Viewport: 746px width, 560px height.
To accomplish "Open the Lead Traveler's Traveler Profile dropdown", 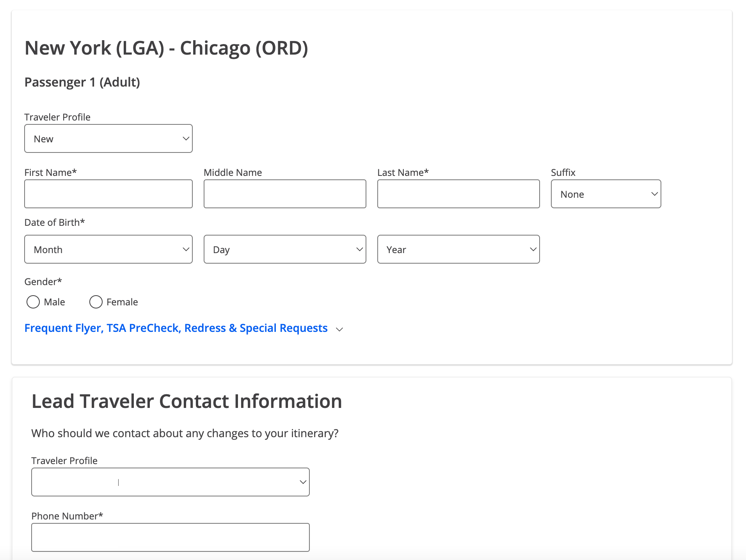I will (171, 482).
